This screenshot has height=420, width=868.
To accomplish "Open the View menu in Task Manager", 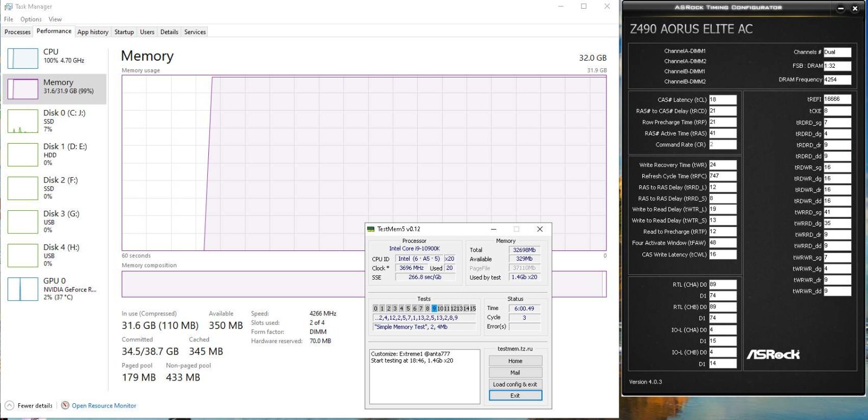I will point(55,19).
